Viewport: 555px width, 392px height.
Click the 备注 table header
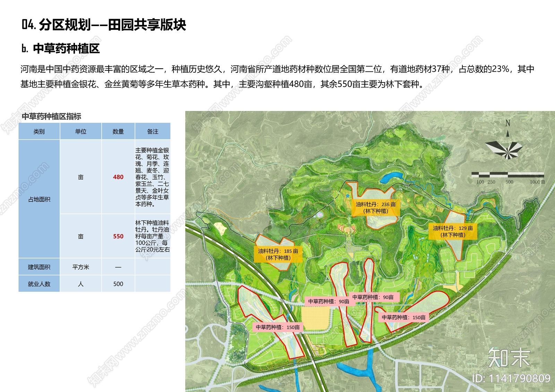click(153, 131)
